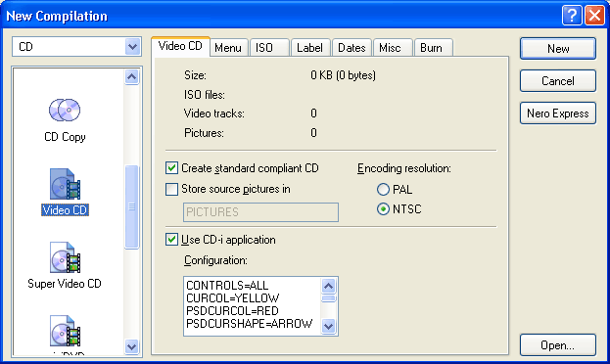
Task: Switch to the Menu tab
Action: pyautogui.click(x=228, y=48)
